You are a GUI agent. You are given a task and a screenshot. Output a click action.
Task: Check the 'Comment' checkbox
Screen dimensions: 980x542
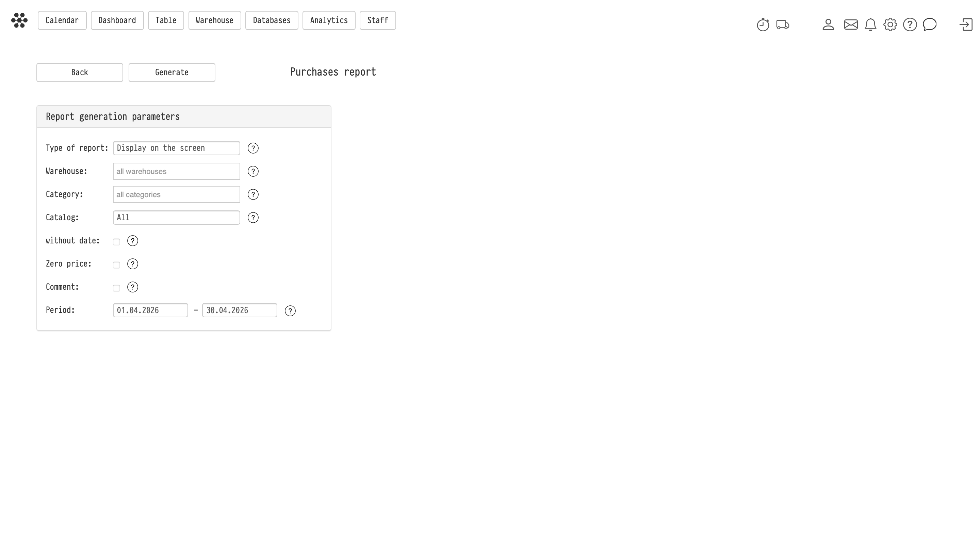tap(116, 288)
